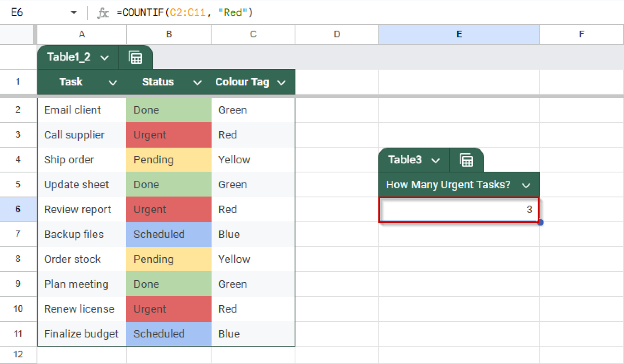This screenshot has width=624, height=364.
Task: Select the Table3 tab label
Action: pyautogui.click(x=405, y=160)
